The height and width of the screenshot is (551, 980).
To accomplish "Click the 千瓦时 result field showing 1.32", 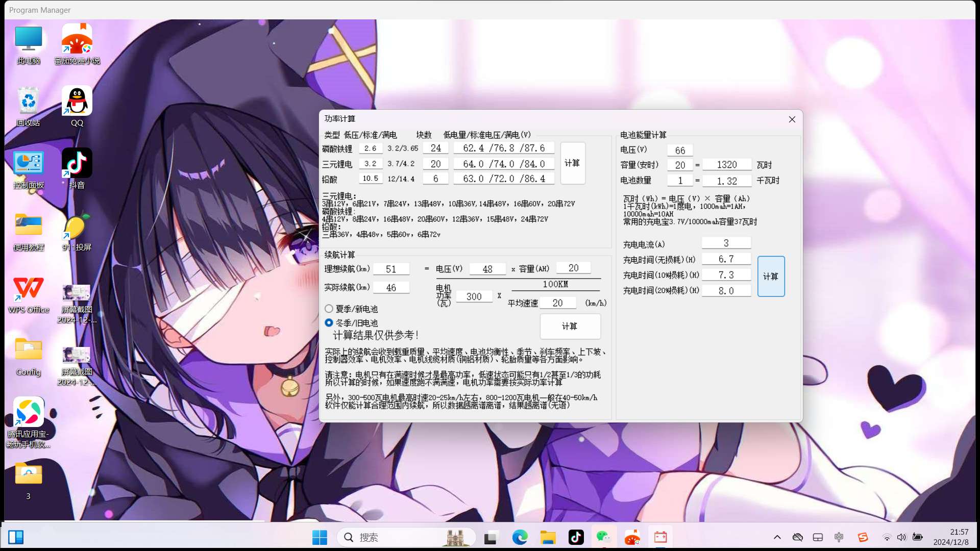I will (727, 181).
